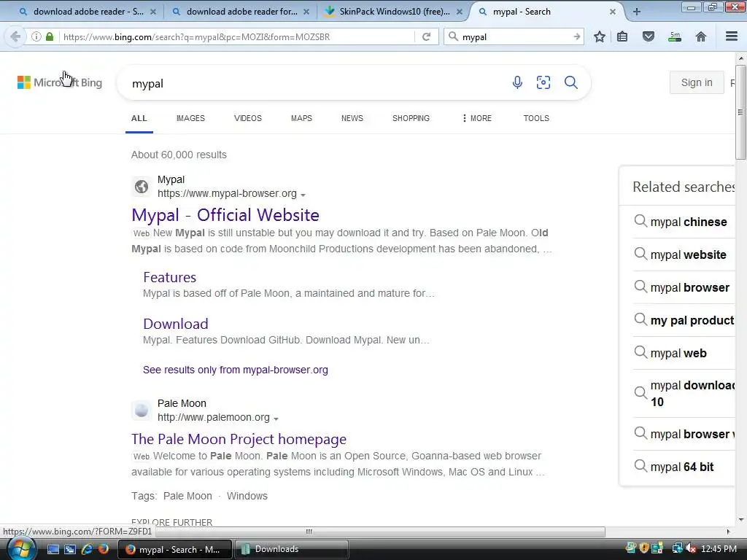The image size is (747, 560).
Task: Launch Internet Explorer from quick launch
Action: point(87,549)
